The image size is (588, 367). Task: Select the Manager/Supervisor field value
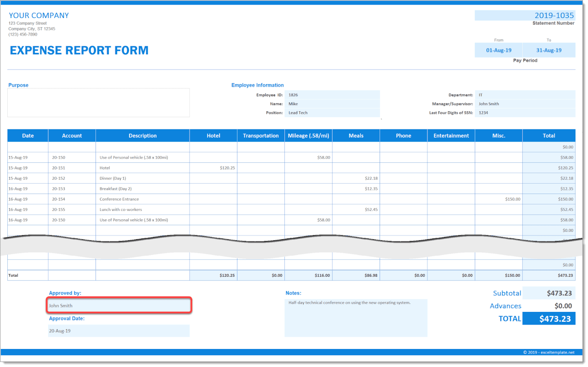point(525,104)
